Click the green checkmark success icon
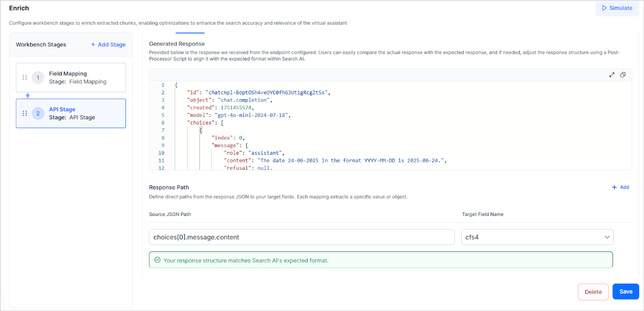The width and height of the screenshot is (644, 311). (x=157, y=260)
